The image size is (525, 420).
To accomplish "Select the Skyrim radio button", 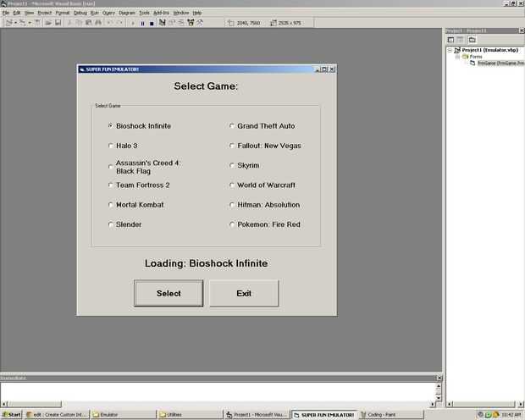I will coord(232,165).
